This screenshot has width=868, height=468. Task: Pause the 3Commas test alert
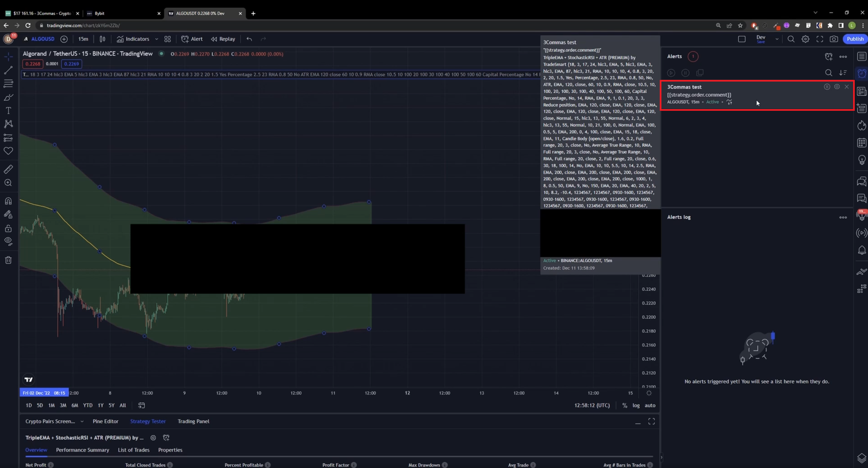pos(827,87)
